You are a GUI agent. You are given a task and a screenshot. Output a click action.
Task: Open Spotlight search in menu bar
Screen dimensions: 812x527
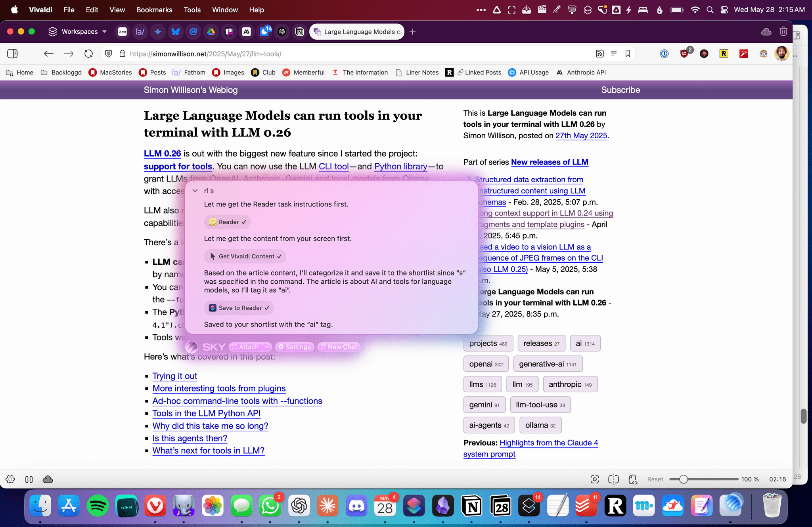710,10
